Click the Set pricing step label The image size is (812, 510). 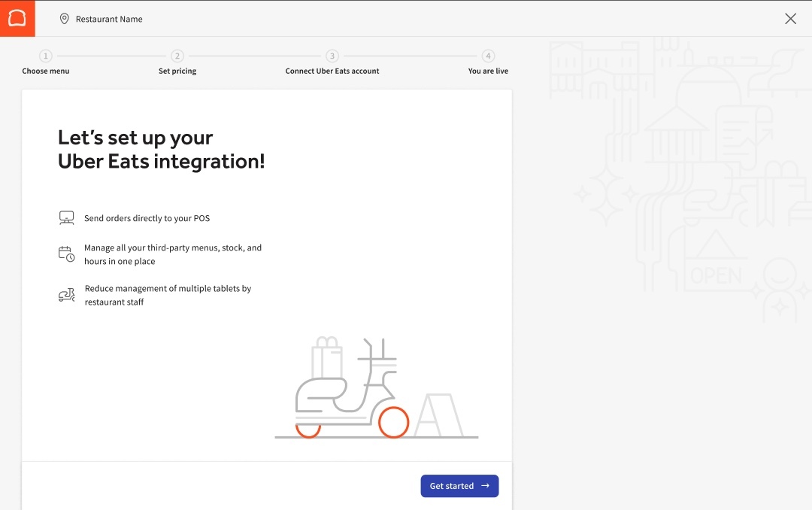177,71
